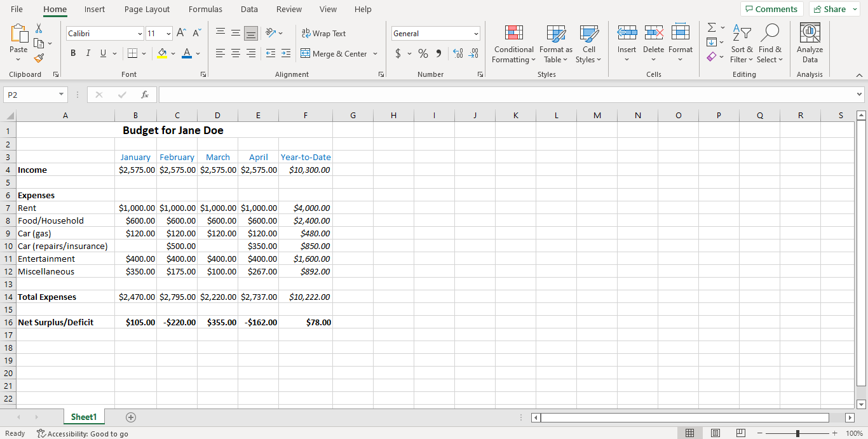Align text to the right
The width and height of the screenshot is (868, 439).
click(251, 53)
